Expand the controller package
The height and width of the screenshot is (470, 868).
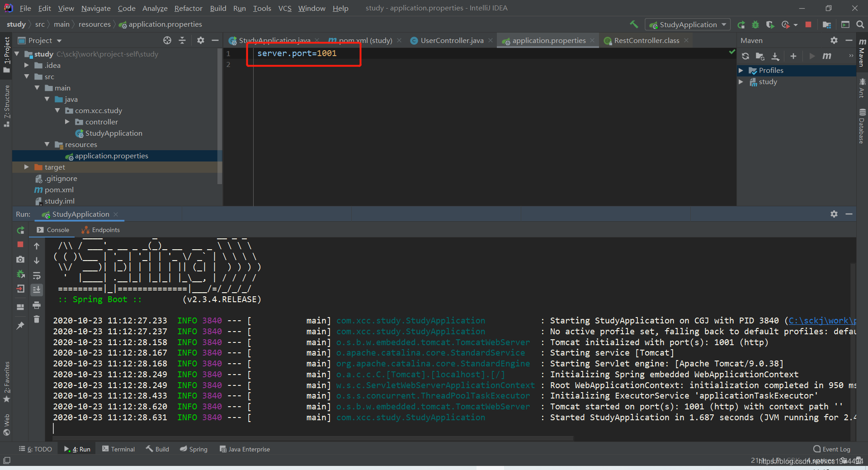click(x=67, y=122)
